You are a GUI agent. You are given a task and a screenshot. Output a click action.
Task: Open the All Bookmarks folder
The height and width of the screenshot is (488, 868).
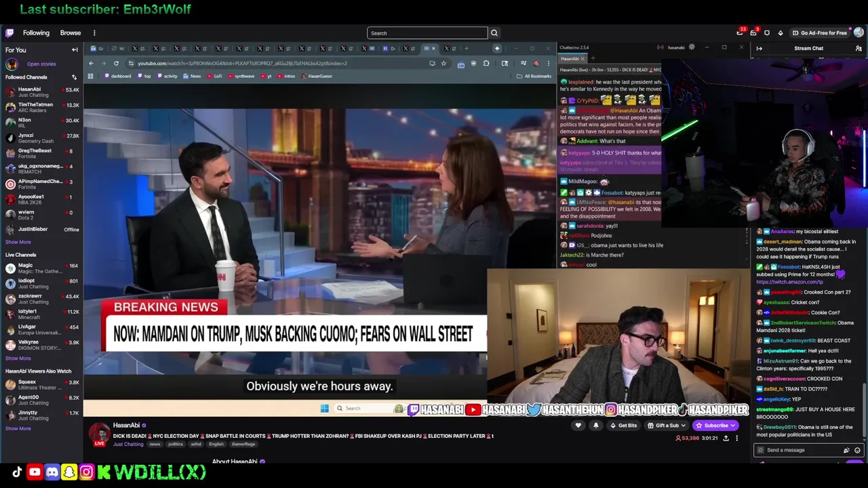click(x=534, y=76)
